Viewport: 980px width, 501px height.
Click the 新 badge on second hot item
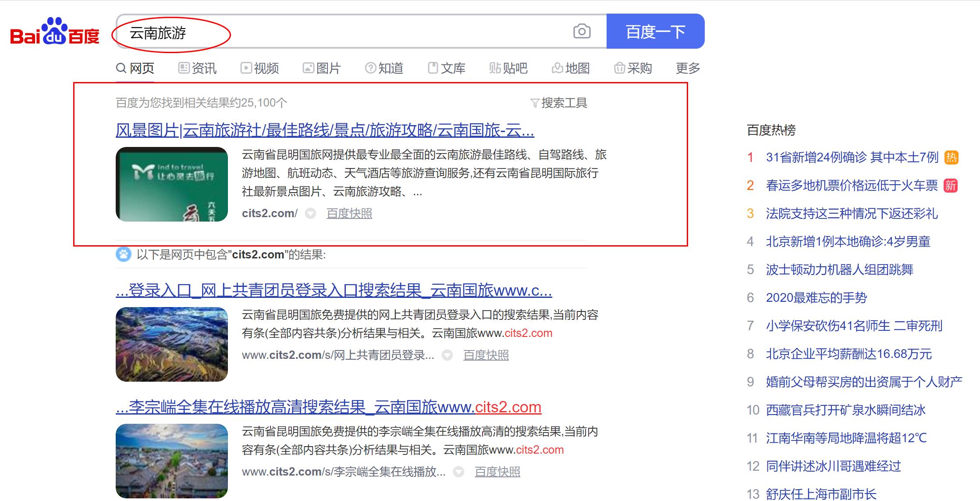(x=950, y=186)
